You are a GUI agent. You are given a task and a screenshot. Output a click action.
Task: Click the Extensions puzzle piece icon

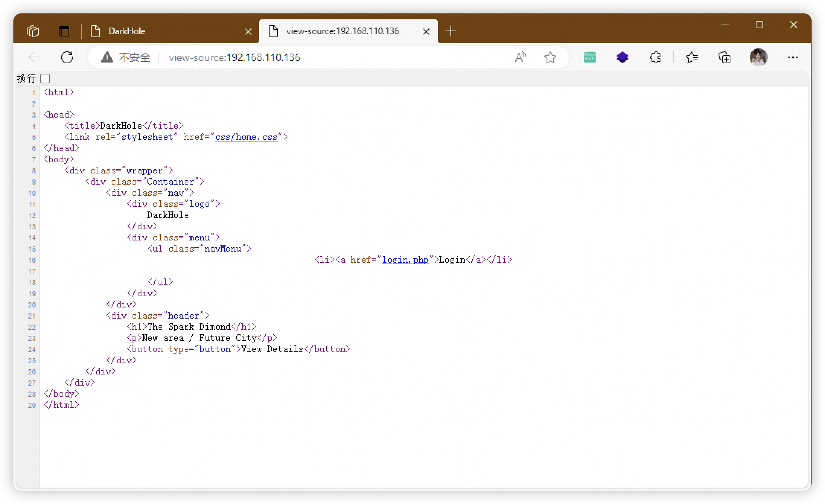[x=655, y=57]
